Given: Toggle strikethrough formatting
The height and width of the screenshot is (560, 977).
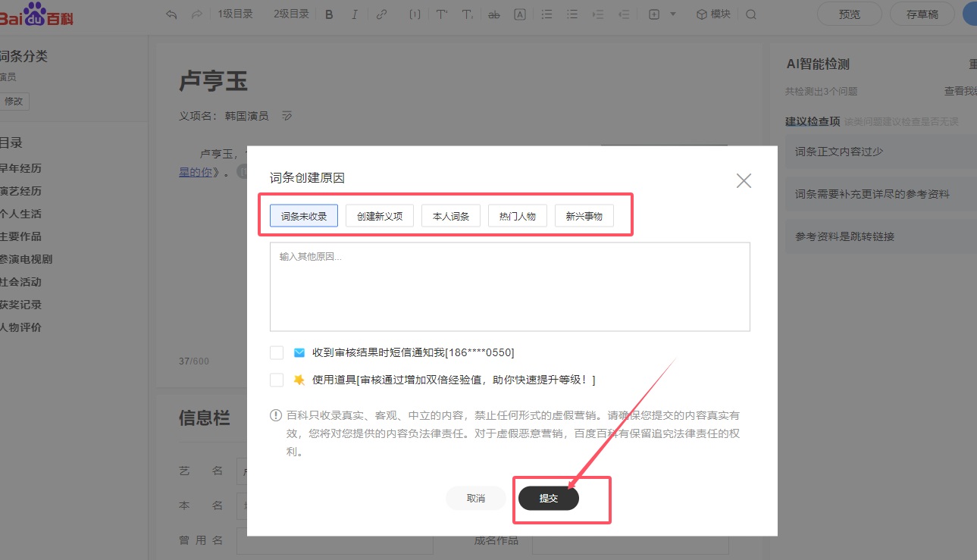Looking at the screenshot, I should coord(494,14).
